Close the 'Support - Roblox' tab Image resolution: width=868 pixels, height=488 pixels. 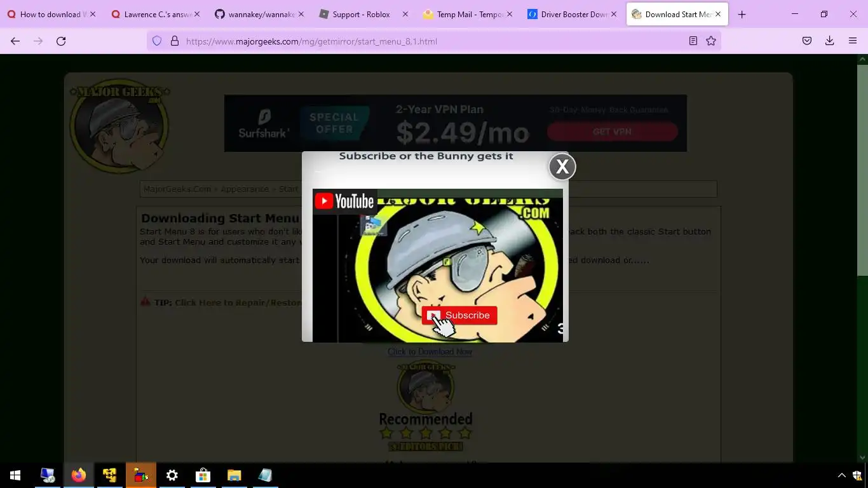point(405,14)
